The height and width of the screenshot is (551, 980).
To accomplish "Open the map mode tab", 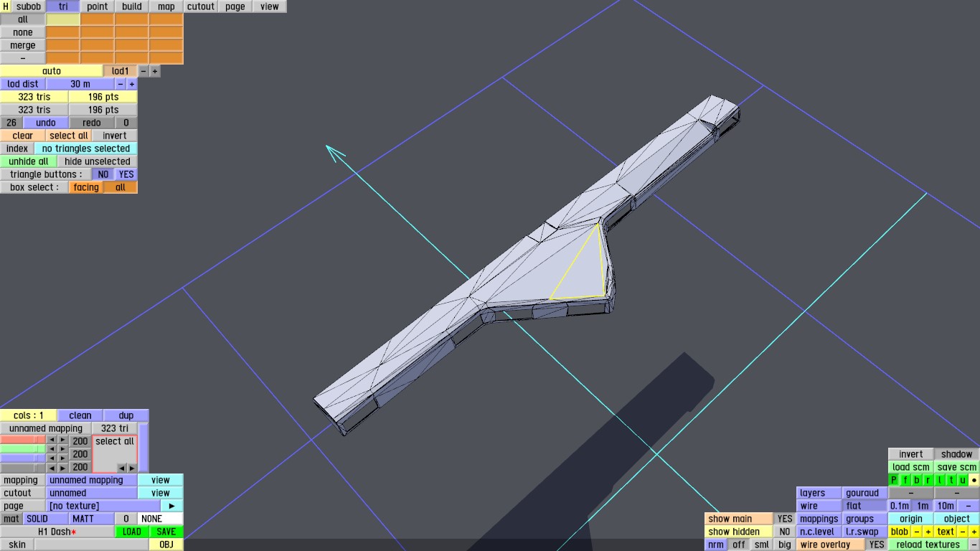I will pos(166,6).
